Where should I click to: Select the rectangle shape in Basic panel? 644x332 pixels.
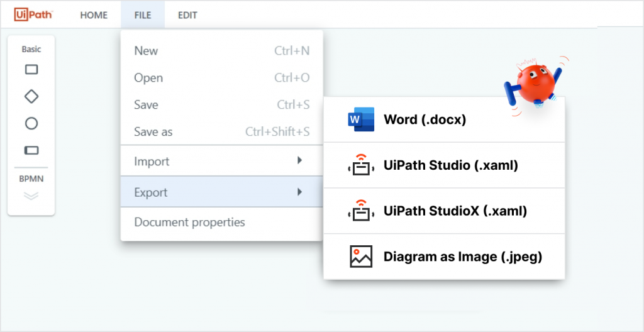[x=31, y=69]
